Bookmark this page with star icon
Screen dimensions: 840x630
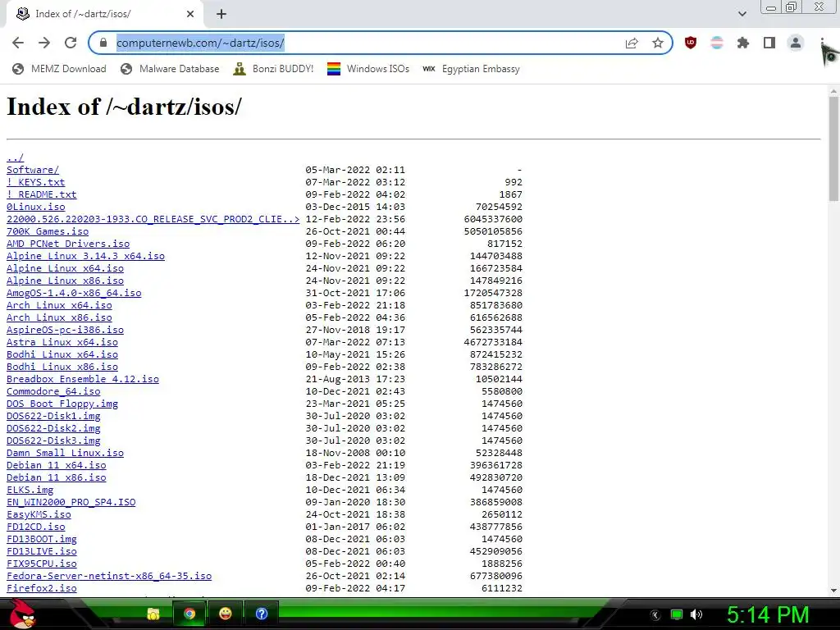[x=658, y=43]
